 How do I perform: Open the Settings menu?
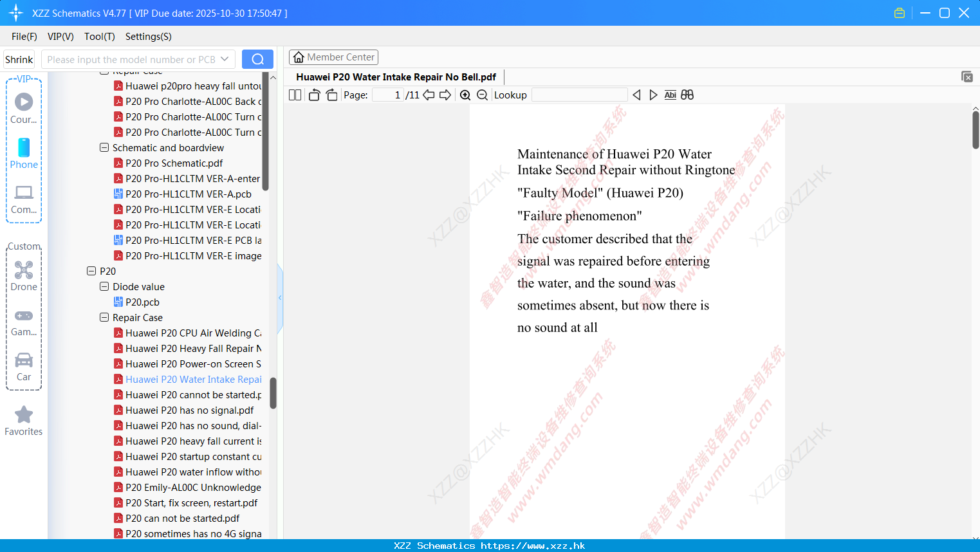(x=149, y=37)
